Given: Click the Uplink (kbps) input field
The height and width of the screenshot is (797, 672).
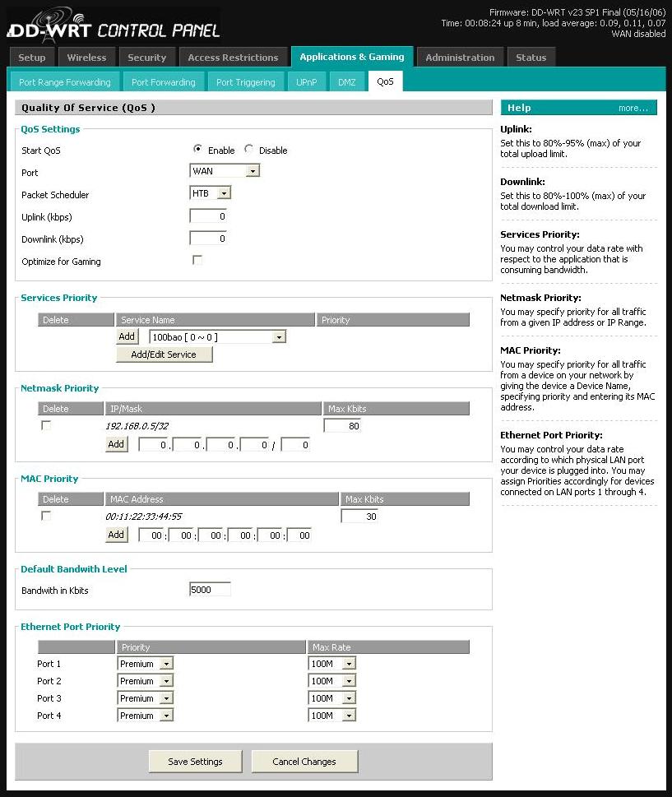Looking at the screenshot, I should pyautogui.click(x=208, y=216).
